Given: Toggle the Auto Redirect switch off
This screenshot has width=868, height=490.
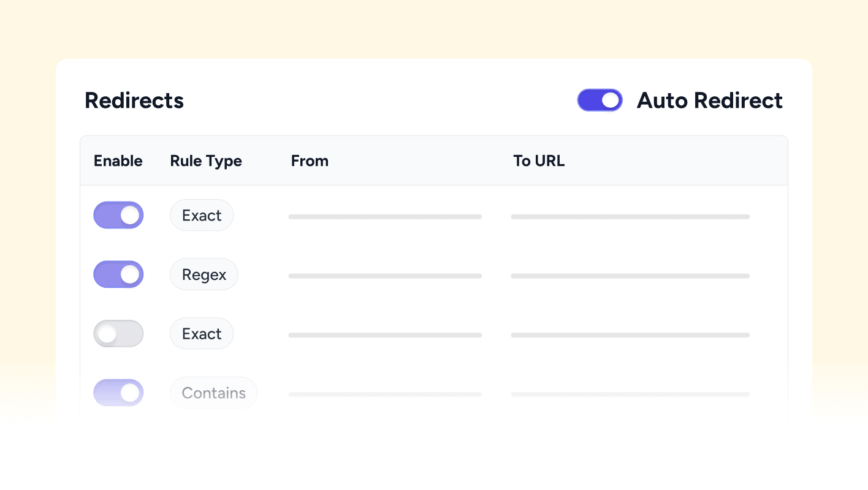Looking at the screenshot, I should click(x=600, y=100).
